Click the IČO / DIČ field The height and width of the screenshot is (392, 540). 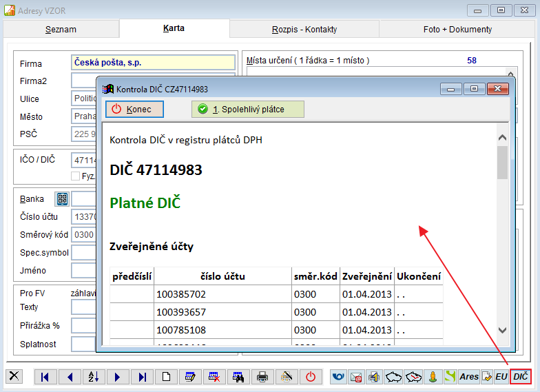click(84, 160)
